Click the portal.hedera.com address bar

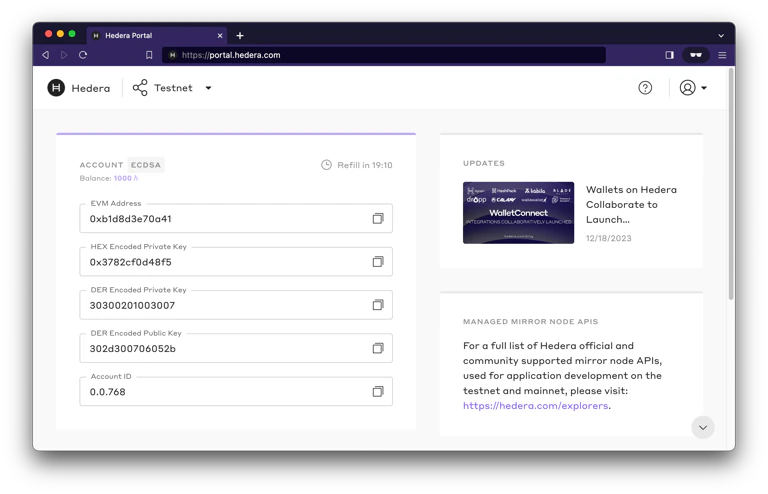(384, 55)
